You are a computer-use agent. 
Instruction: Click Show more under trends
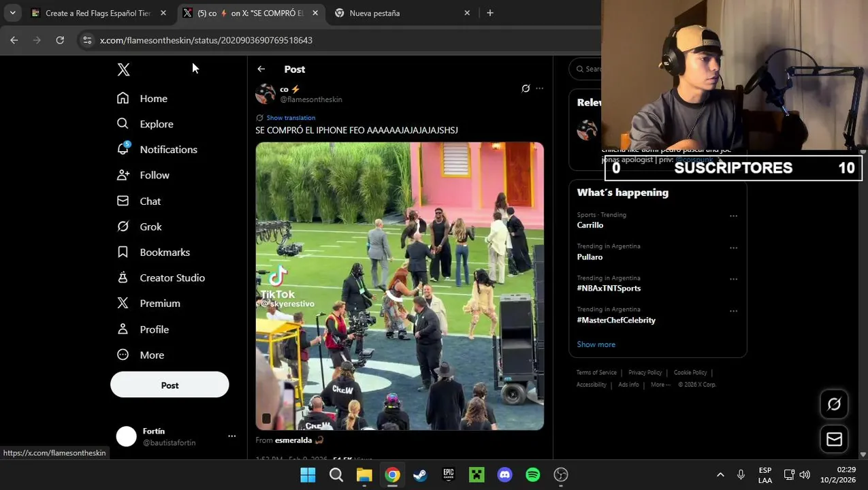pyautogui.click(x=596, y=344)
